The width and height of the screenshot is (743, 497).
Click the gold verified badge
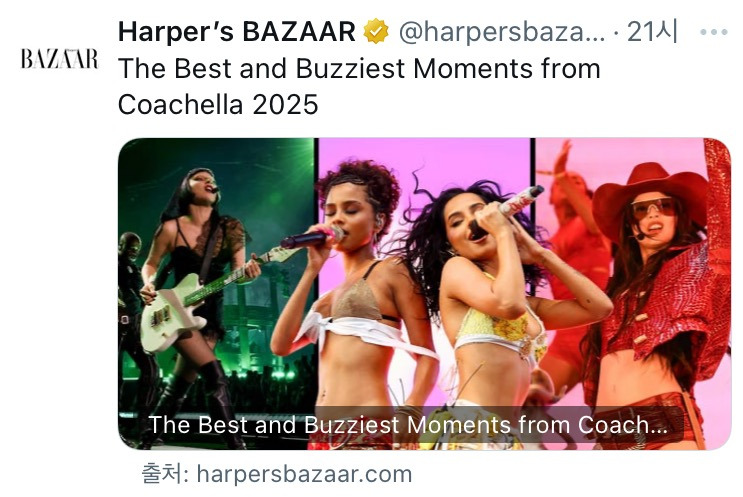click(376, 31)
